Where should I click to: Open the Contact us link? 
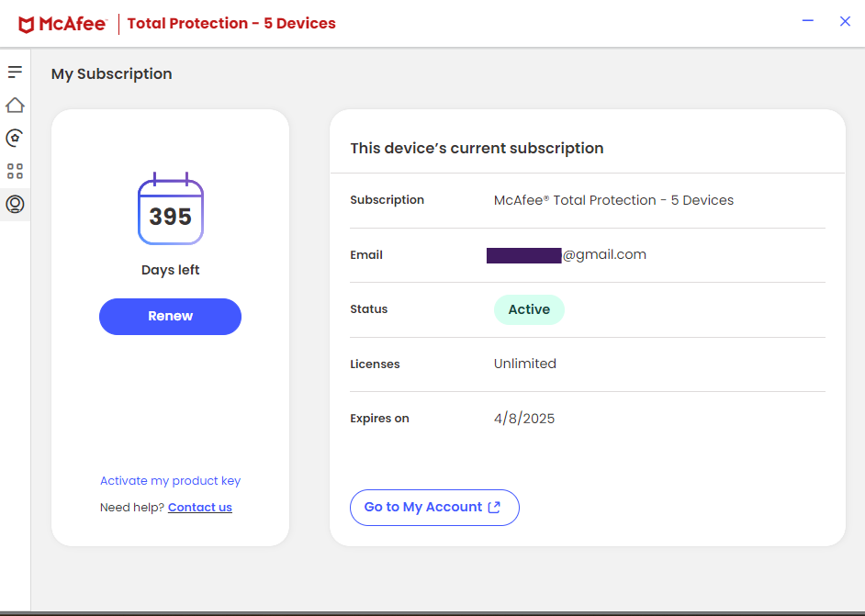199,507
